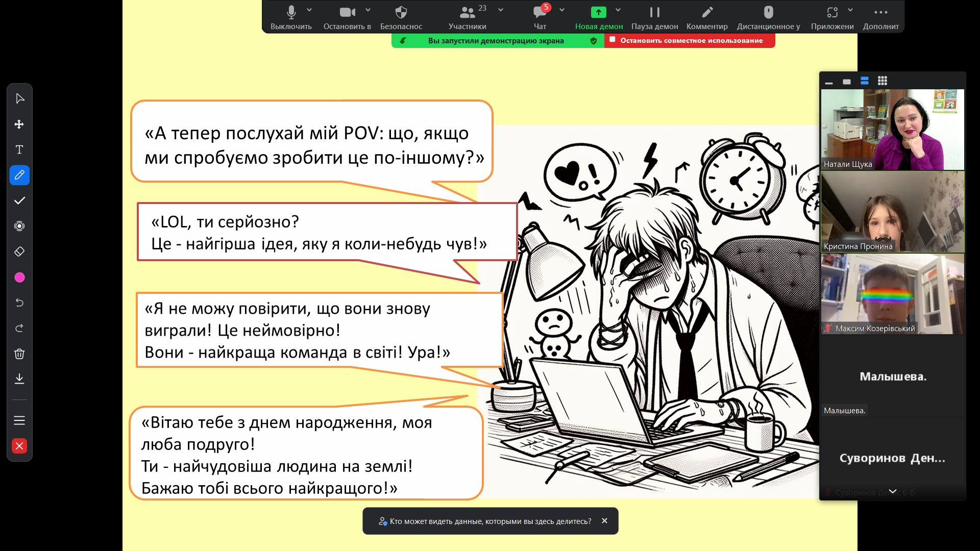Pick the eraser tool

[19, 252]
